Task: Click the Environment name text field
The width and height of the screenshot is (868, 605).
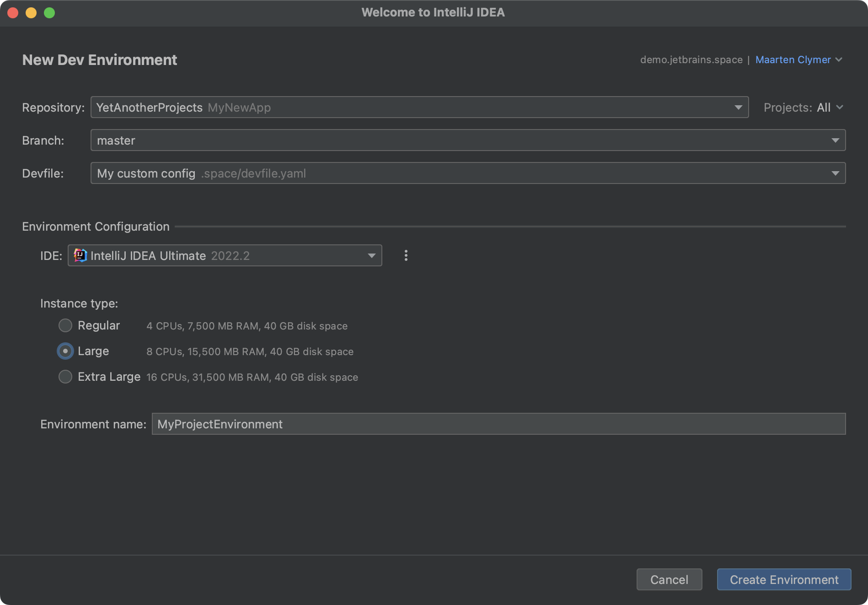Action: (x=498, y=424)
